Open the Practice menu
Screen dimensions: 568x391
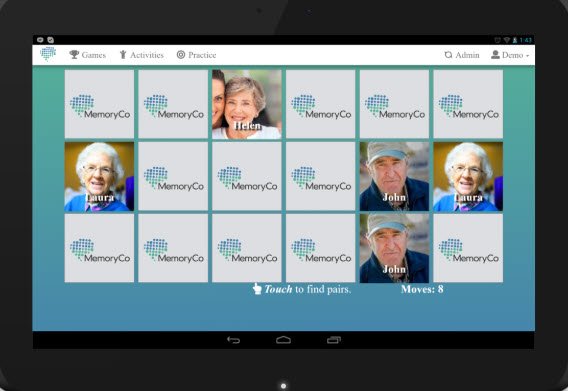coord(196,55)
